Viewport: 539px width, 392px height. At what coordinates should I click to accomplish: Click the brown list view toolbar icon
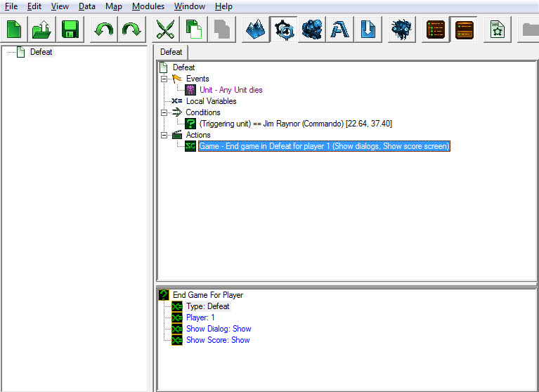[436, 30]
